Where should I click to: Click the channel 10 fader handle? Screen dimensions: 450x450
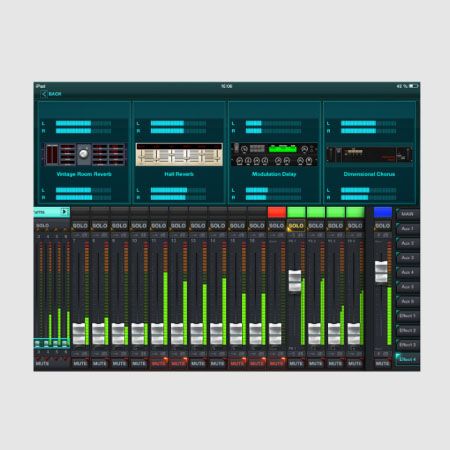138,333
